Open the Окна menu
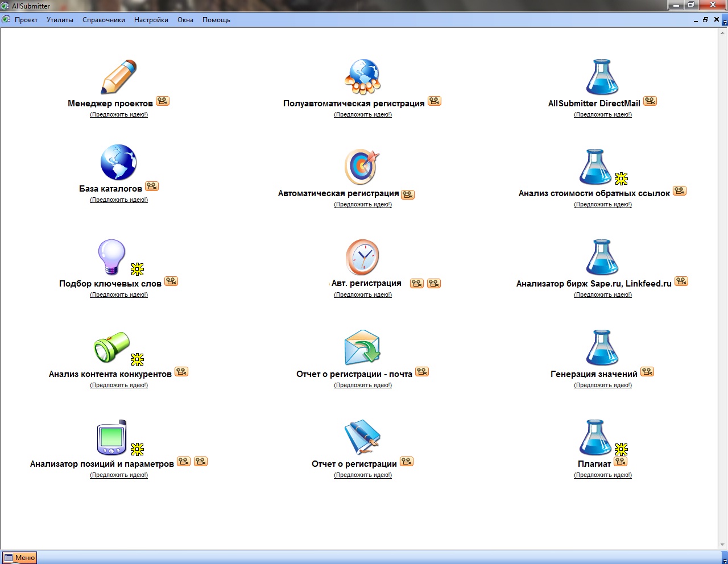Screen dimensions: 728x564 pyautogui.click(x=185, y=20)
